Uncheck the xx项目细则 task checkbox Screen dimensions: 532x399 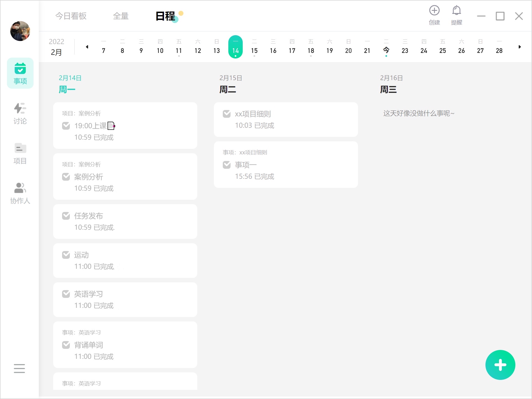(x=227, y=114)
